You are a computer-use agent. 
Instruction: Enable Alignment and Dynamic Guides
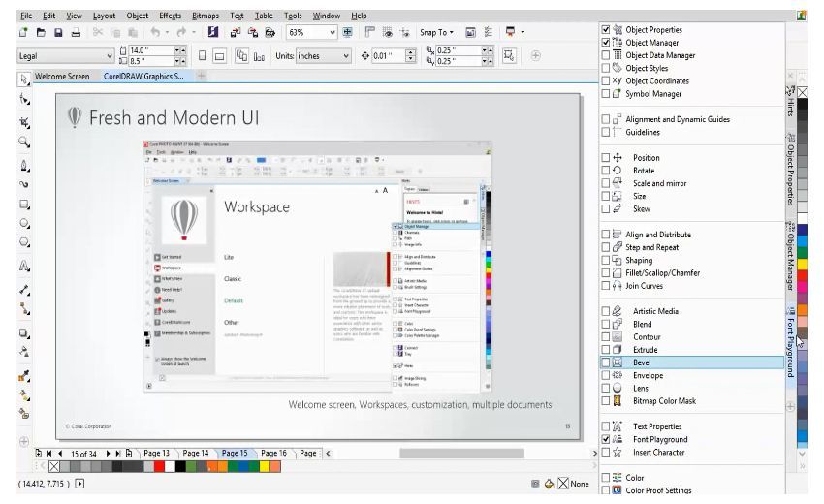click(605, 119)
